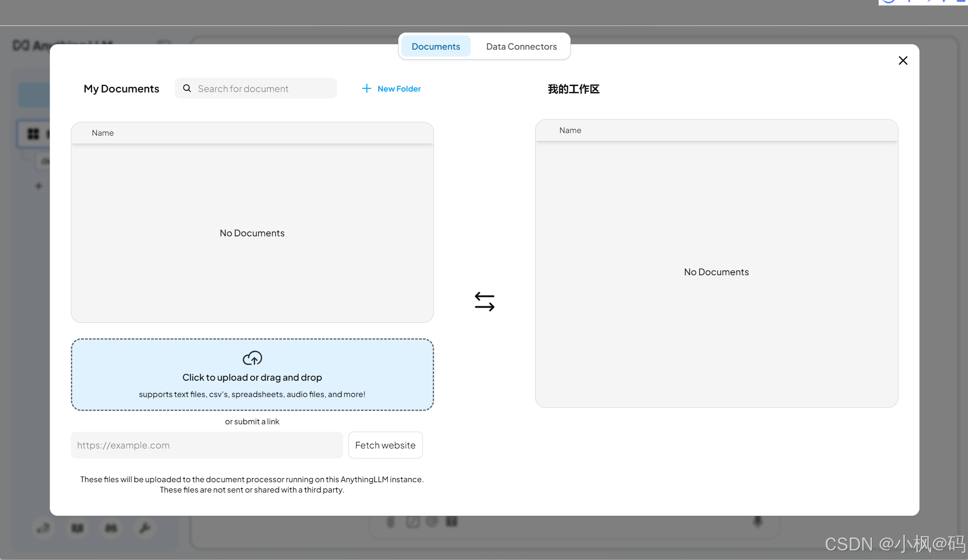The width and height of the screenshot is (968, 560).
Task: Click the Name header in 我的工作区 panel
Action: (570, 130)
